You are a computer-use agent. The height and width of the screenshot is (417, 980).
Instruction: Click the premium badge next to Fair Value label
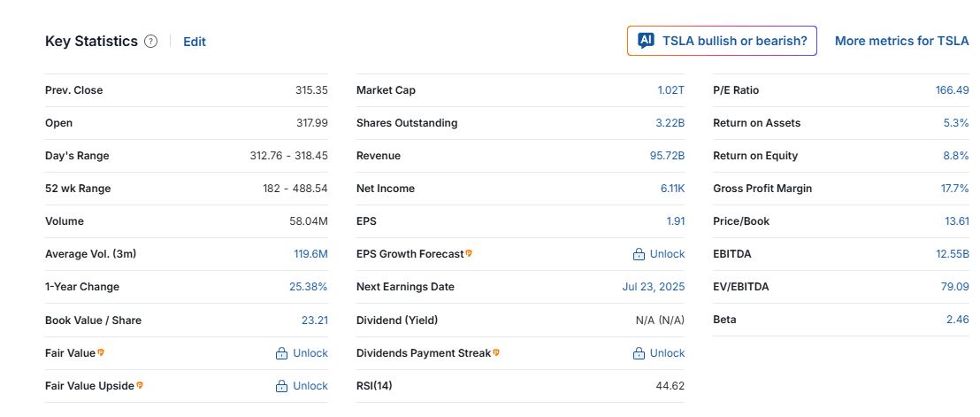[x=101, y=352]
